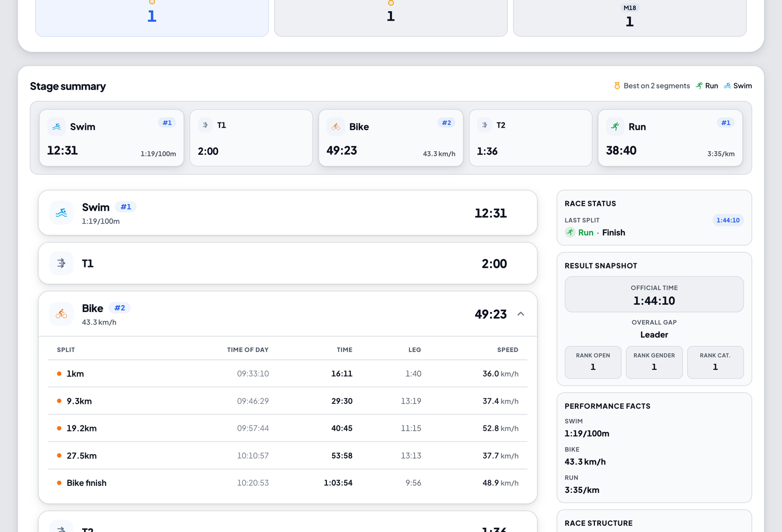The width and height of the screenshot is (782, 532).
Task: Click the 52.8 km/h speed value
Action: point(500,428)
